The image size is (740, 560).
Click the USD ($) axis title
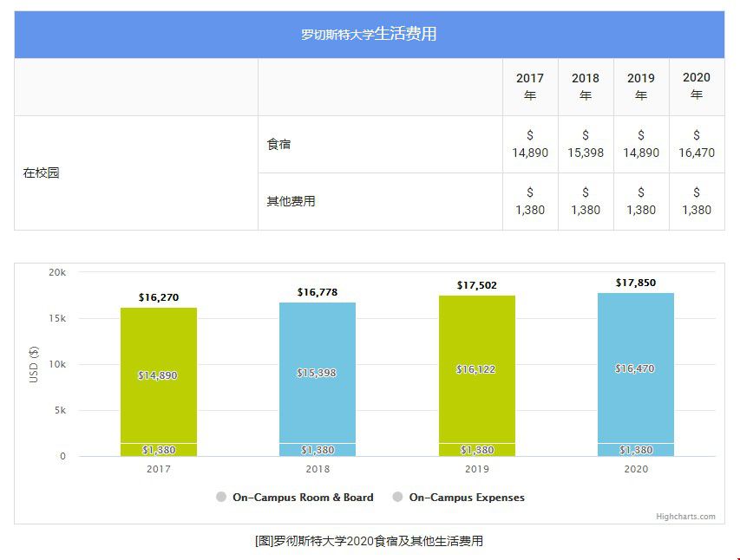(x=34, y=364)
